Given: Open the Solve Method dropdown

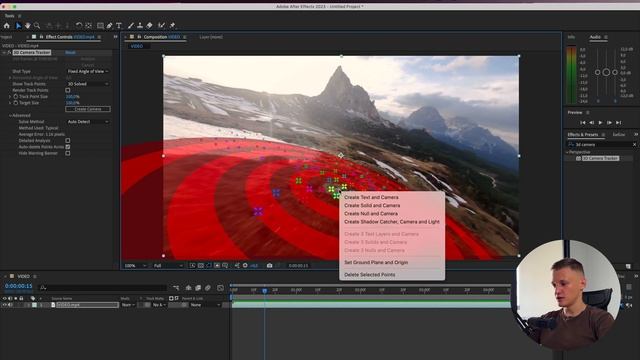Looking at the screenshot, I should coord(88,122).
